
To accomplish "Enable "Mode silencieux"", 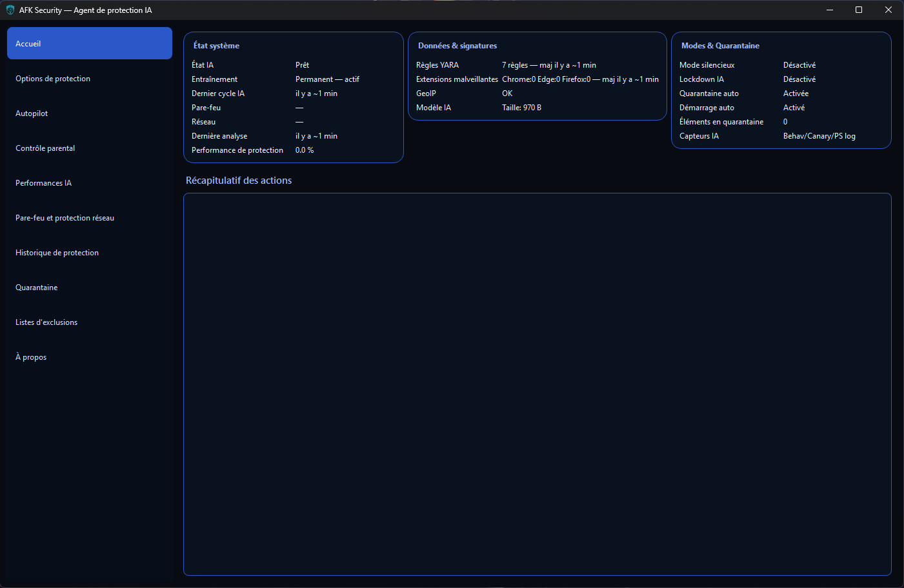I will coord(798,64).
